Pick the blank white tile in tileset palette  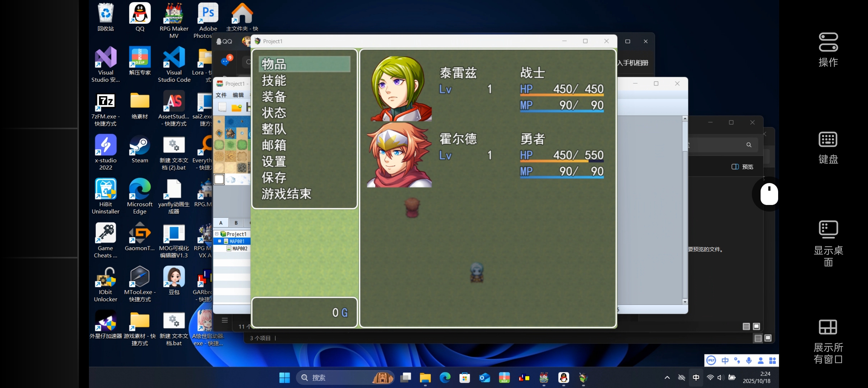[x=219, y=179]
